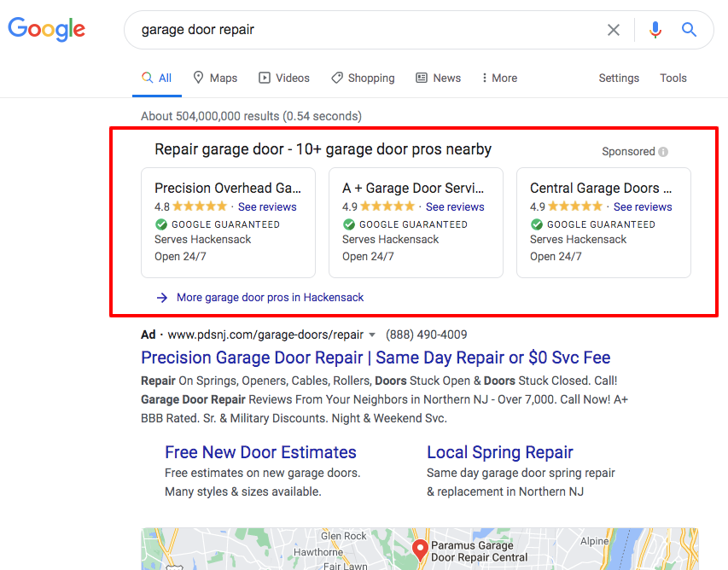Open the News tab

point(439,78)
